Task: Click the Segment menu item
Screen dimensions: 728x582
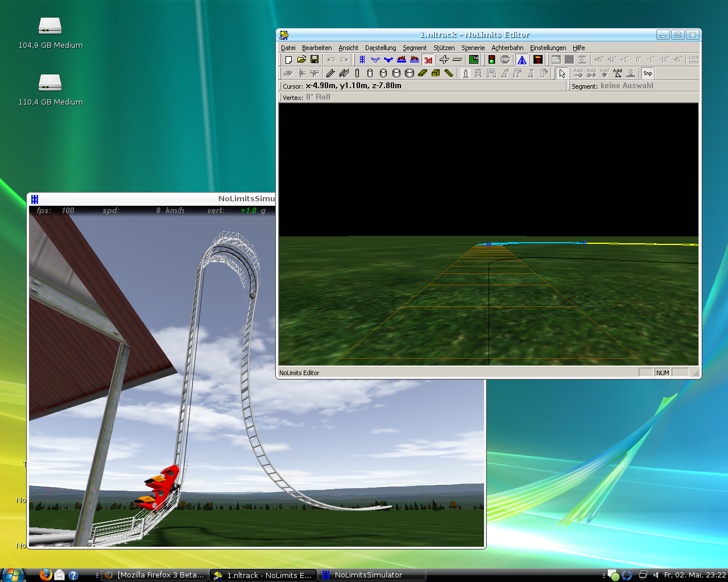Action: [x=415, y=48]
